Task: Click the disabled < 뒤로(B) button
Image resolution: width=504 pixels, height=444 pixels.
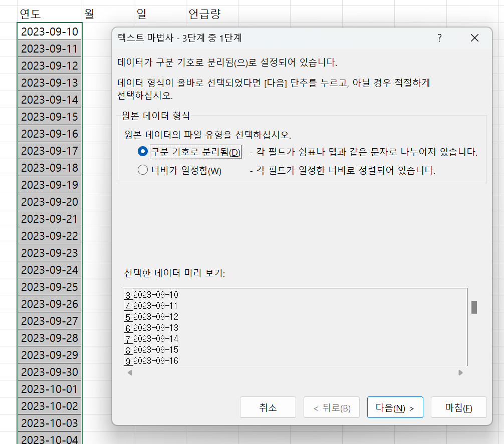Action: pyautogui.click(x=331, y=407)
